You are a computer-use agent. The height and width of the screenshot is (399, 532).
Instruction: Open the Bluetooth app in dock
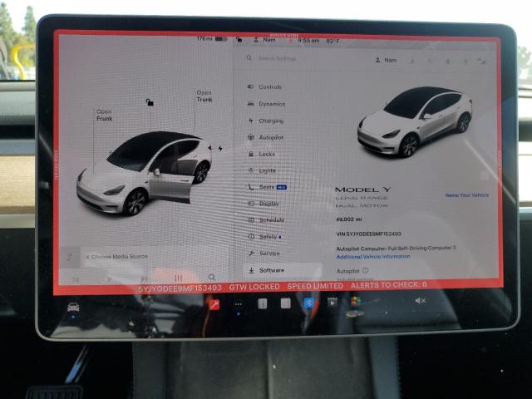coord(308,303)
